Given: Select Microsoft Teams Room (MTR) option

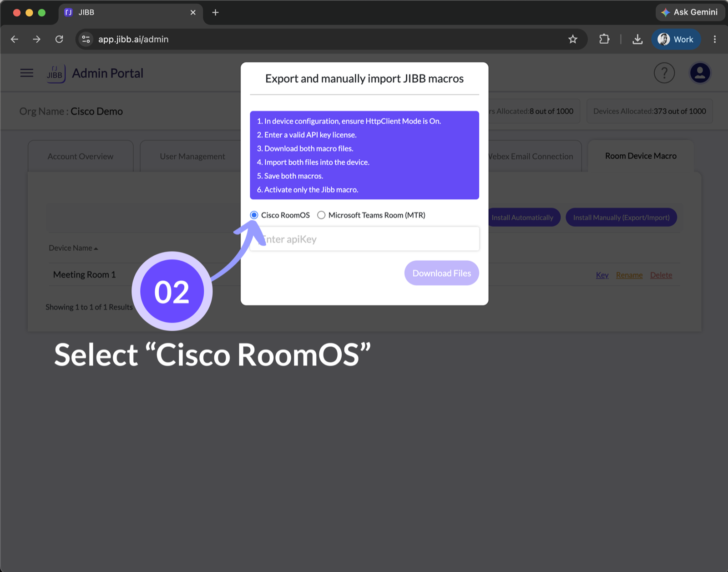Looking at the screenshot, I should click(x=321, y=215).
